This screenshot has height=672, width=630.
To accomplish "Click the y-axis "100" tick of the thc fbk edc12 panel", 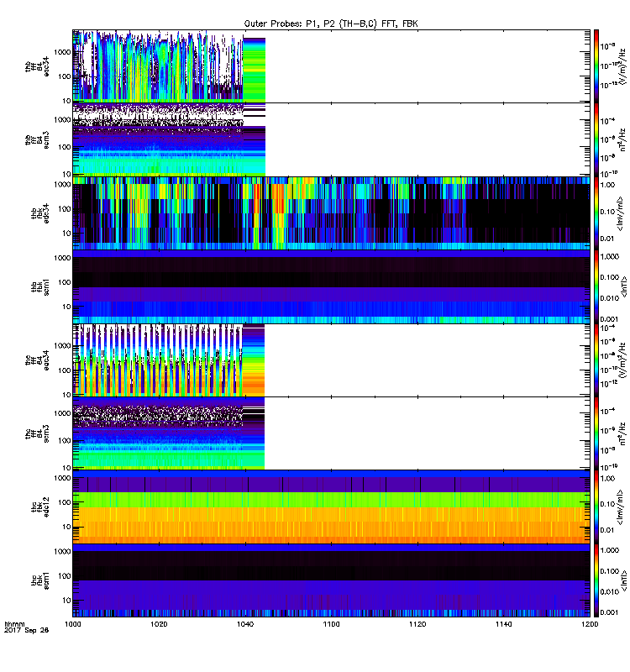I will point(65,502).
